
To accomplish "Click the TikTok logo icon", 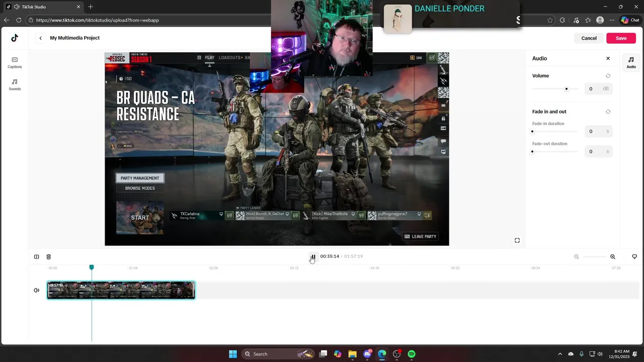I will 15,38.
